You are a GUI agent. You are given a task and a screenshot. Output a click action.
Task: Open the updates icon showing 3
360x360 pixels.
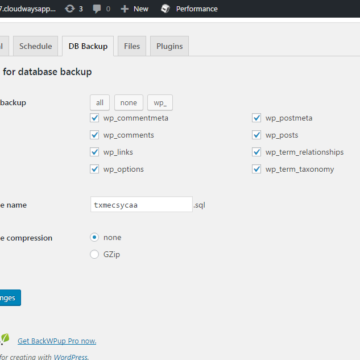[x=69, y=9]
